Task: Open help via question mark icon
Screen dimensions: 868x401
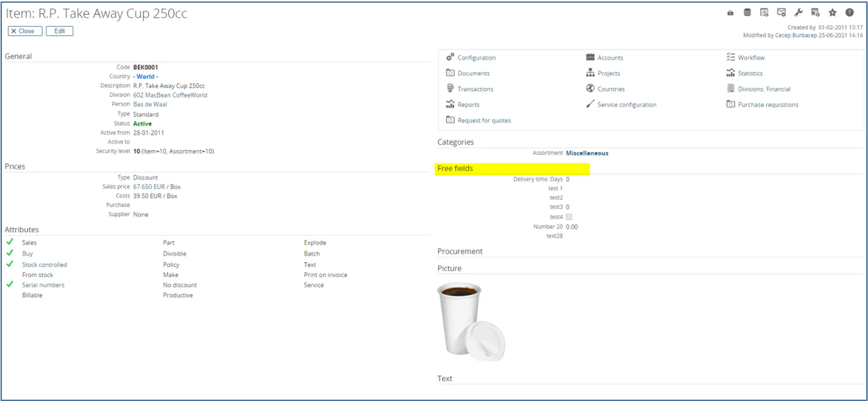Action: [x=850, y=13]
